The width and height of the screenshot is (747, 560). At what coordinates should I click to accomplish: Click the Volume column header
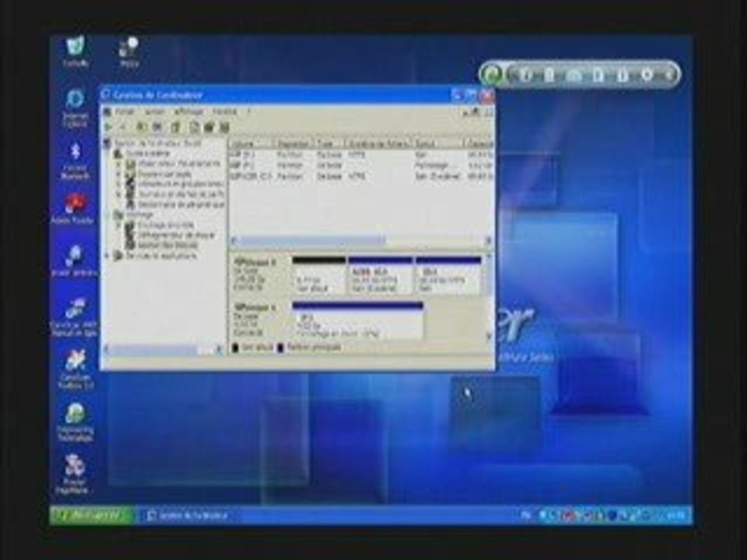pyautogui.click(x=251, y=143)
